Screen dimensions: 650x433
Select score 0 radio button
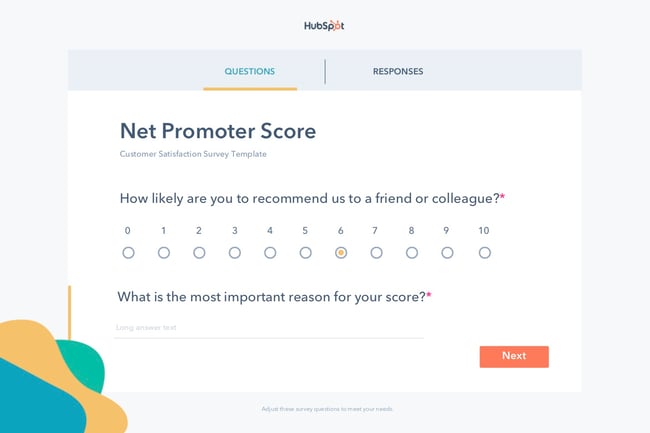pos(128,253)
